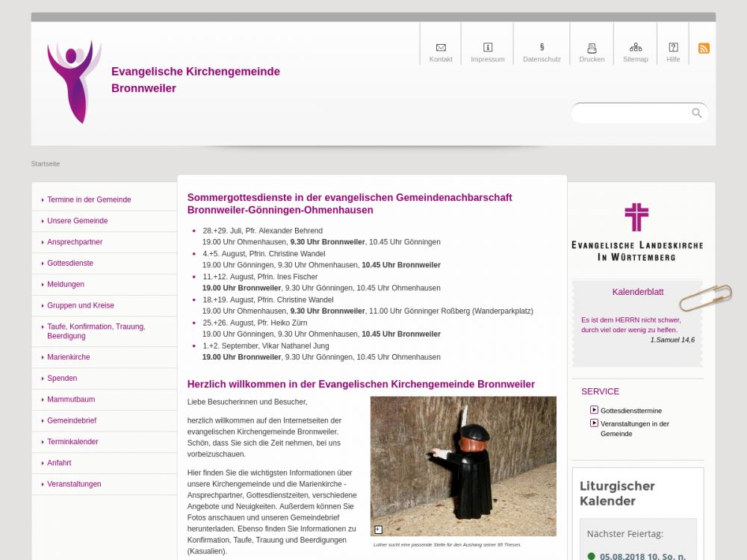Select Marienkirche from the sidebar menu
The image size is (747, 560).
(69, 357)
